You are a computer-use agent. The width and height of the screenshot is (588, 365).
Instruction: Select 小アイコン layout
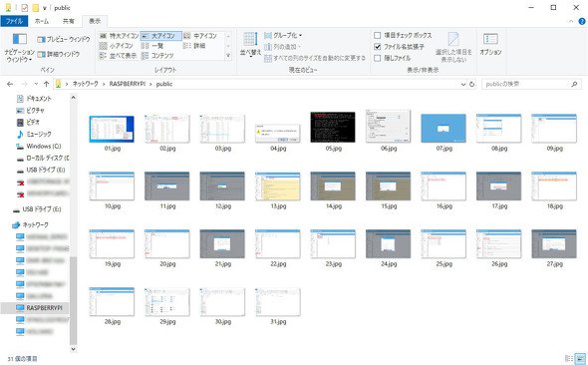(117, 46)
